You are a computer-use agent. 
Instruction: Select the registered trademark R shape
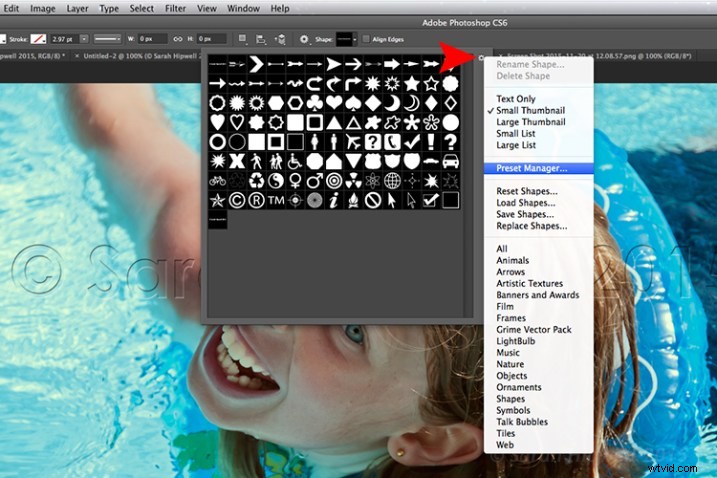[256, 200]
